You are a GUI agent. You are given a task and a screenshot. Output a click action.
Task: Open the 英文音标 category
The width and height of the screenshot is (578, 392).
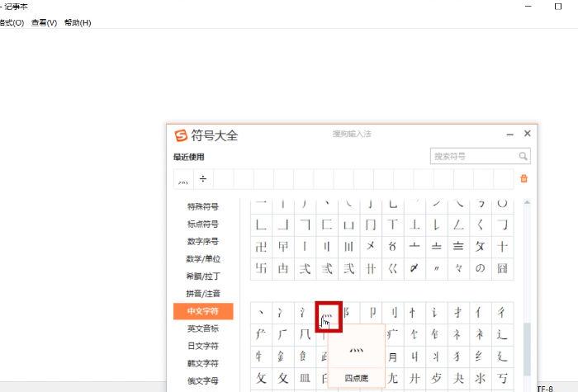click(203, 328)
